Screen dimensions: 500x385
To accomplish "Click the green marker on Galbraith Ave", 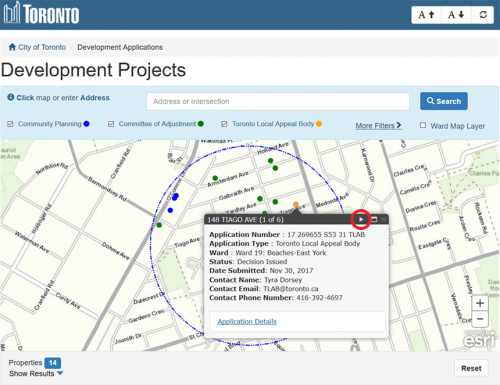I will tap(260, 199).
